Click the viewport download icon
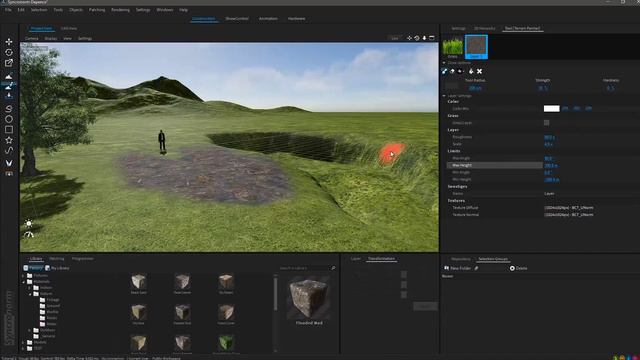Viewport: 640px width, 360px height. (x=424, y=38)
